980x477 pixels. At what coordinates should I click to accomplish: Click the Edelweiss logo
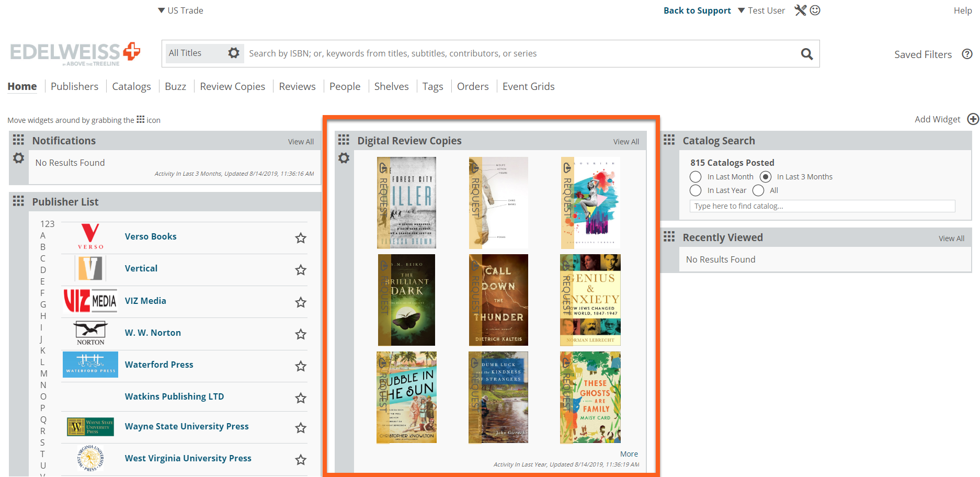tap(75, 54)
